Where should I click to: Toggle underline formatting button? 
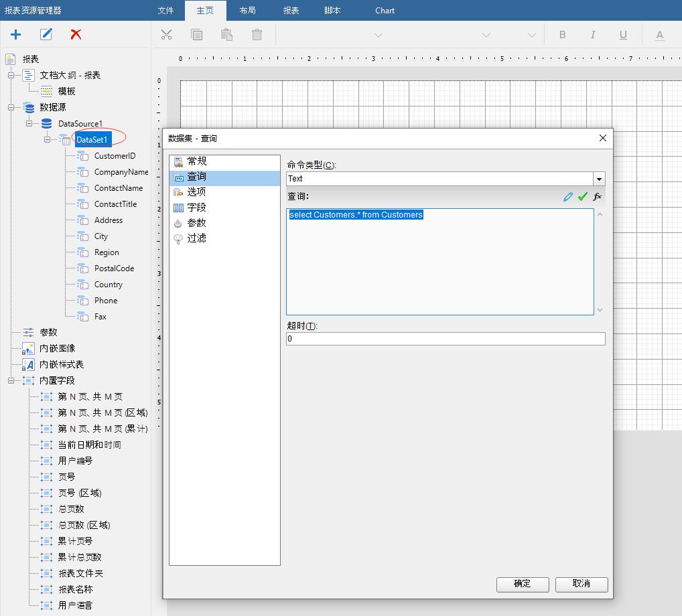[x=623, y=35]
